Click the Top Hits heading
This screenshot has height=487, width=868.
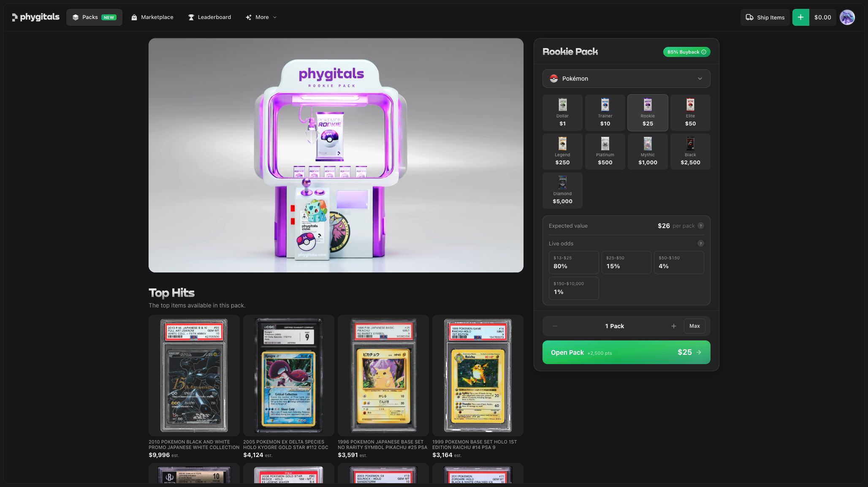click(x=171, y=293)
